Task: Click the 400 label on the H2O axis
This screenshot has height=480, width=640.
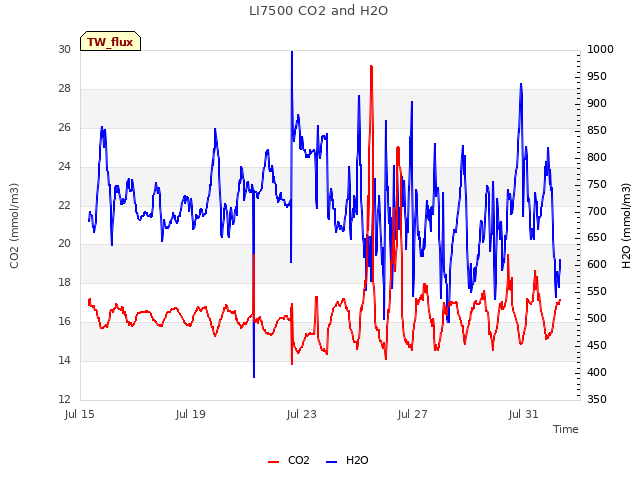Action: tap(597, 372)
